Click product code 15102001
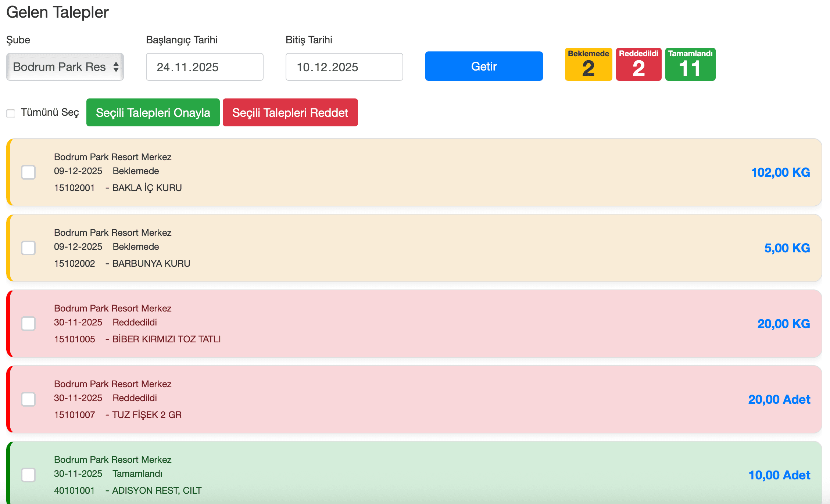 (74, 188)
